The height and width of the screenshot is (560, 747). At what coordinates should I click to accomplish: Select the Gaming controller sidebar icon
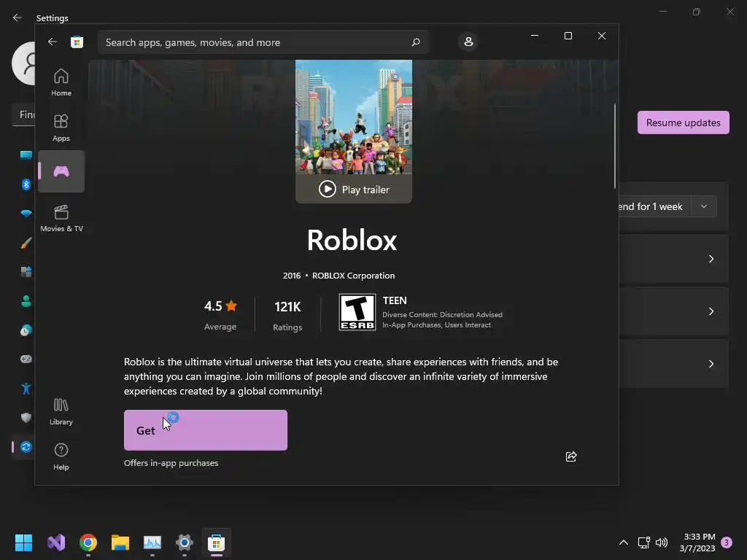pos(61,171)
